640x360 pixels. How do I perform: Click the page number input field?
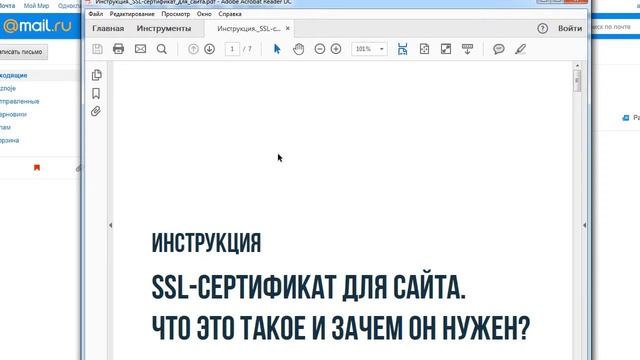tap(232, 49)
